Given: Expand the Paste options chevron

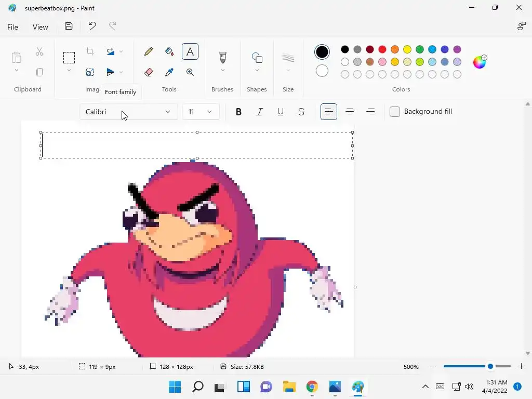Looking at the screenshot, I should pos(16,70).
